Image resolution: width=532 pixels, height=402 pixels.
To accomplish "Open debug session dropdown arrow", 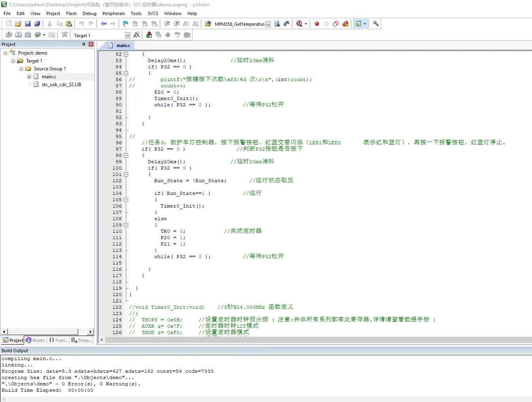I will pyautogui.click(x=306, y=24).
